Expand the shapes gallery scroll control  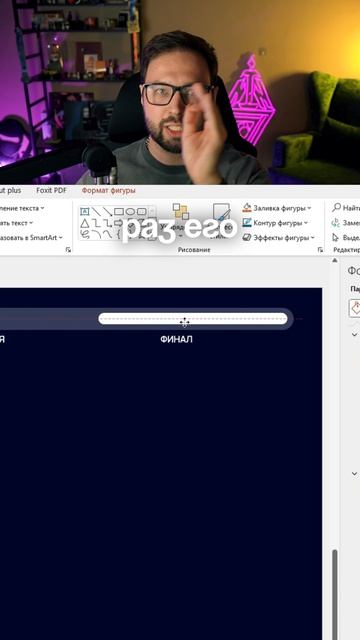(x=152, y=234)
